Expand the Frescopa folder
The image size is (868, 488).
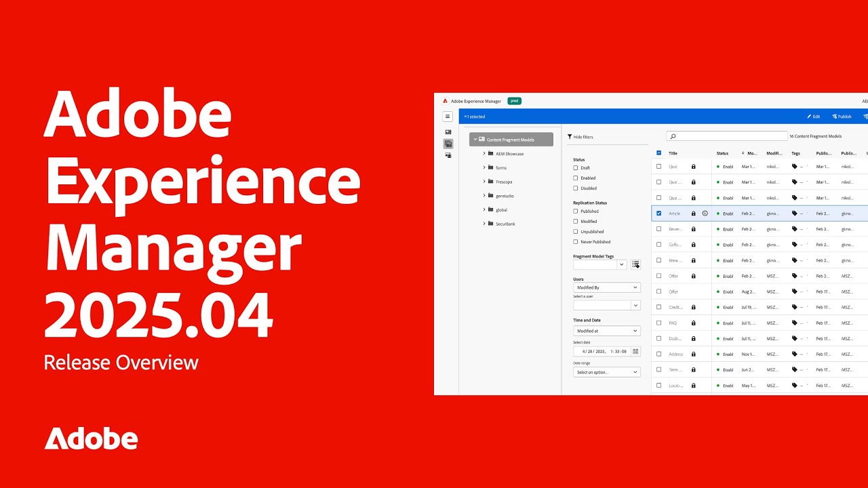pyautogui.click(x=484, y=182)
